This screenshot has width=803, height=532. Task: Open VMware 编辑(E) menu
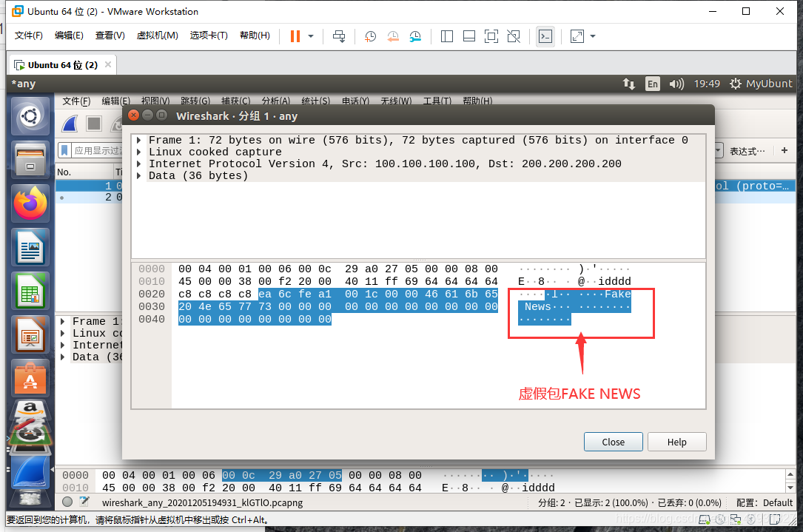tap(69, 36)
